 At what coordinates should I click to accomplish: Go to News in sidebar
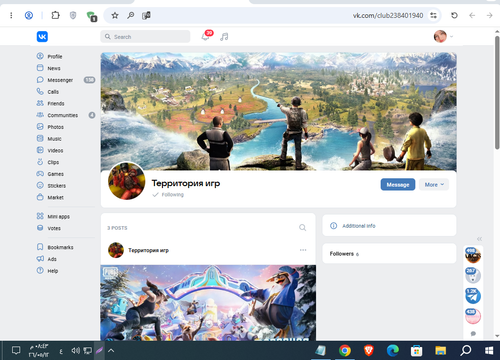54,68
